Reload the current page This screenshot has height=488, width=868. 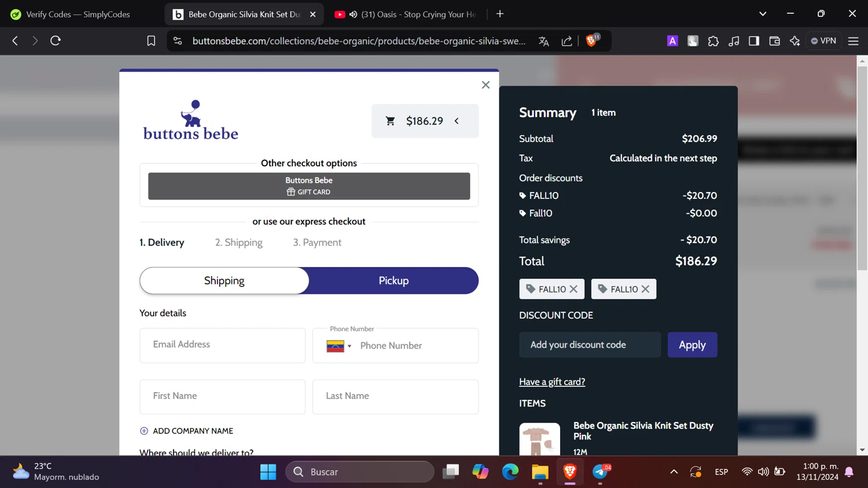(56, 40)
